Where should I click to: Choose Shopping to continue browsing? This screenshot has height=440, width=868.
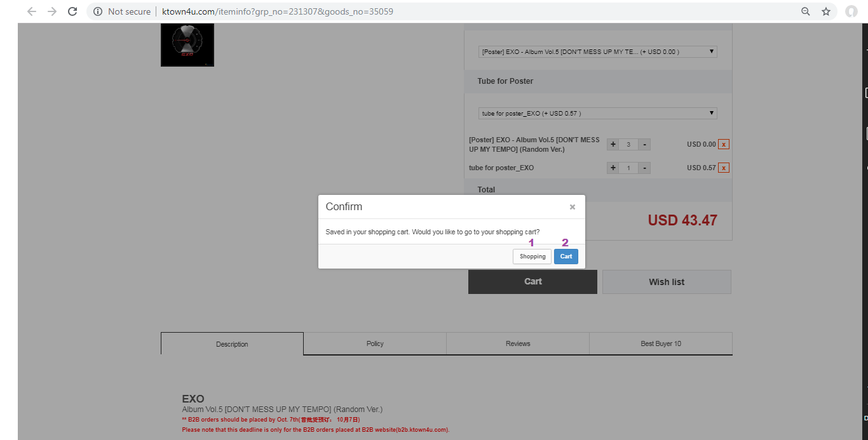(x=532, y=257)
